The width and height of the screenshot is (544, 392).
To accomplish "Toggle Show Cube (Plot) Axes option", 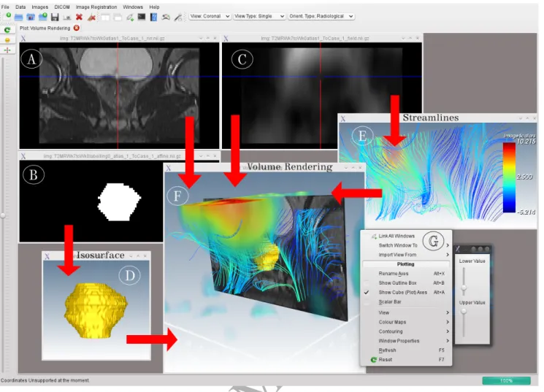I will tap(406, 293).
